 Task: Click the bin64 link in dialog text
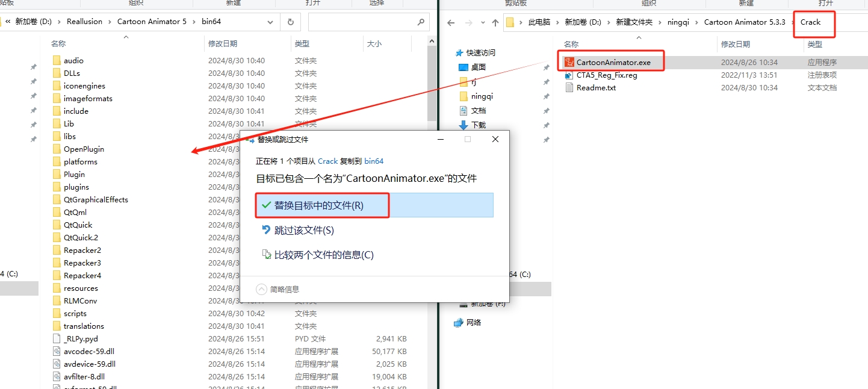click(x=374, y=161)
